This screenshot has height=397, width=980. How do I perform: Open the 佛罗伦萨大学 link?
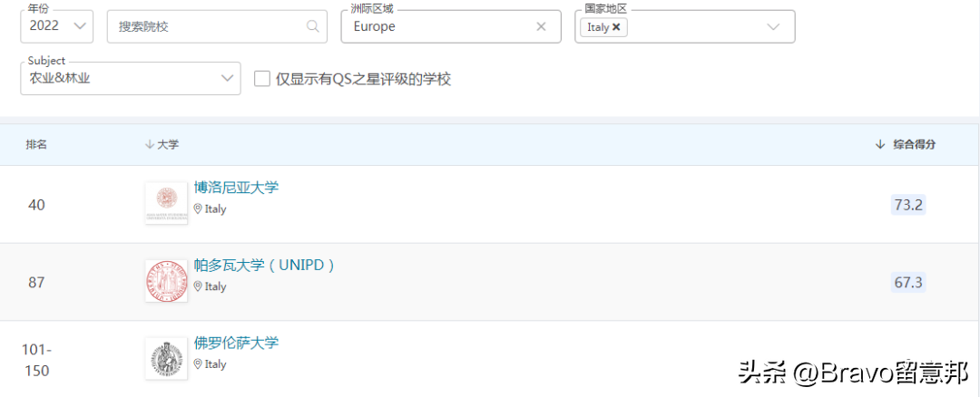click(236, 343)
